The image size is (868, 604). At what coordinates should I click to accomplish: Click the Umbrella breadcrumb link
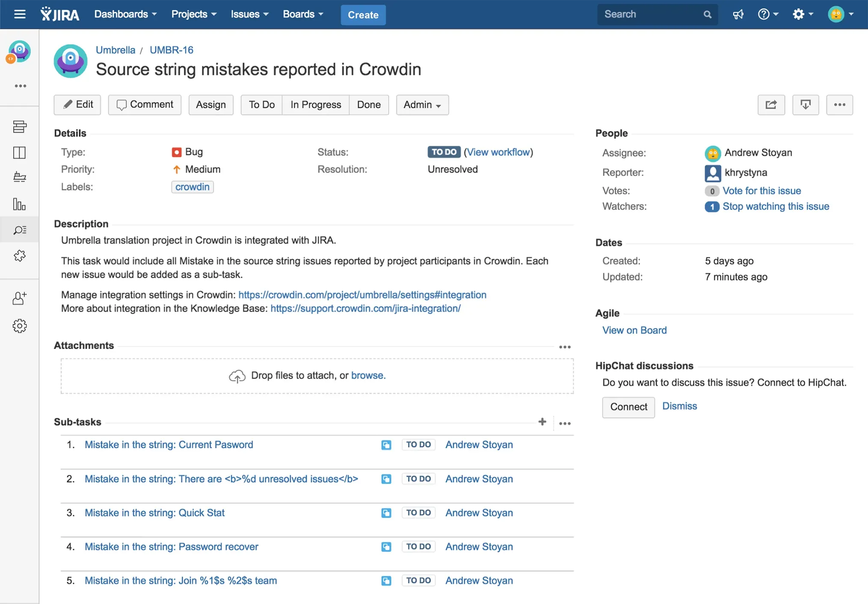click(x=116, y=50)
